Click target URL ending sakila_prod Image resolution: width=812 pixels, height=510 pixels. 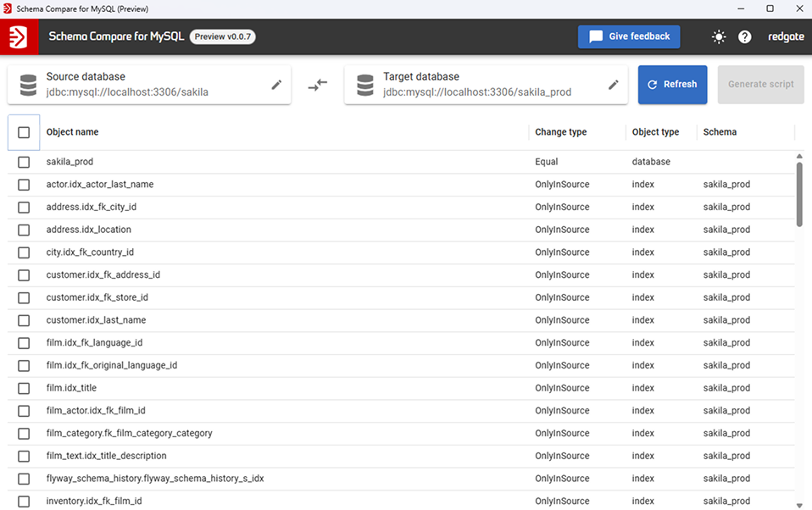[x=477, y=92]
